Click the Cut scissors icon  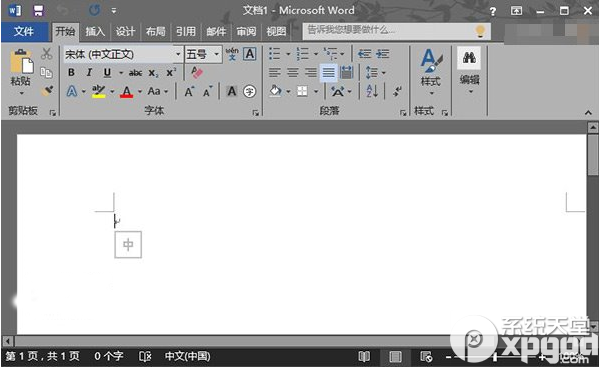point(47,54)
